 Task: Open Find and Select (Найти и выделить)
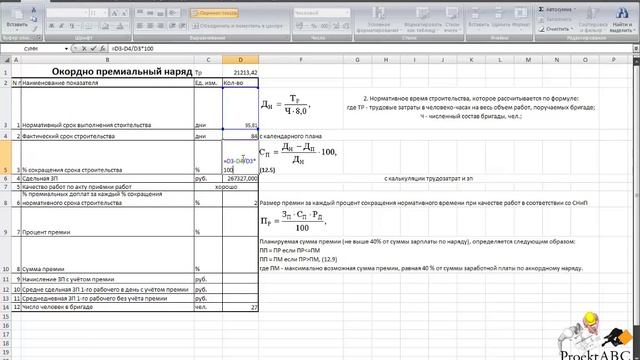coord(622,20)
